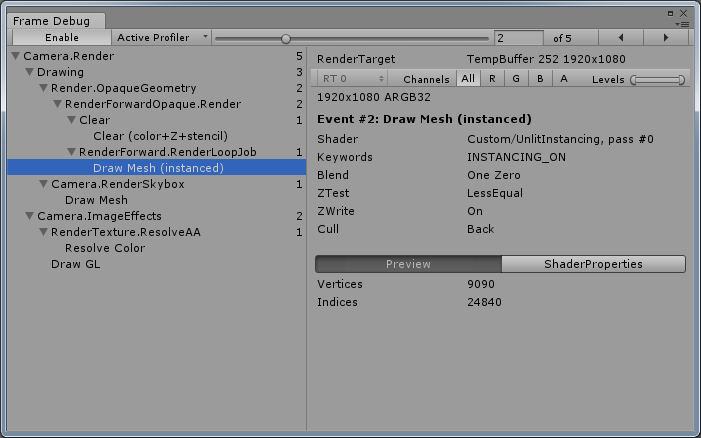
Task: Toggle the All channels button
Action: 468,79
